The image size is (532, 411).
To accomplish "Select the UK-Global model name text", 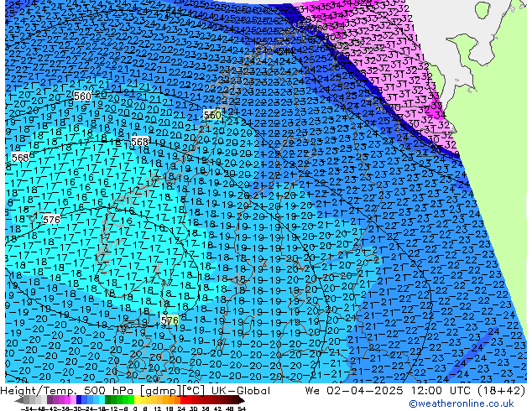I will tap(241, 391).
